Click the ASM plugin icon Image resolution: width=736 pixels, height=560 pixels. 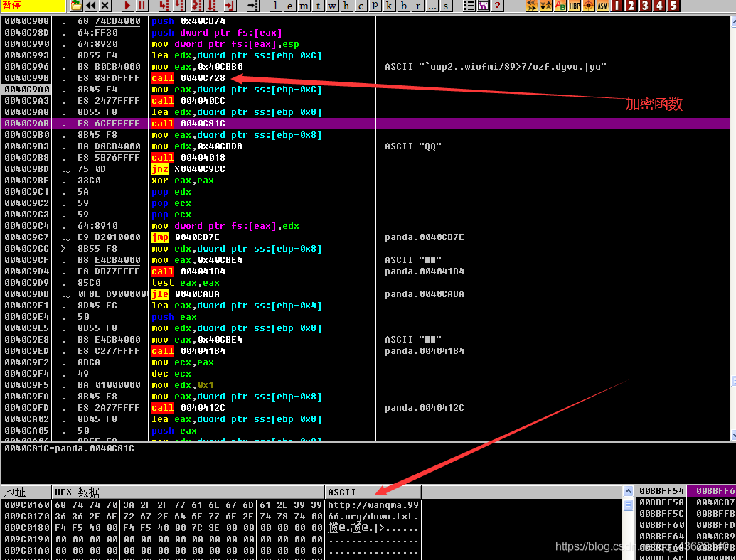coord(602,6)
